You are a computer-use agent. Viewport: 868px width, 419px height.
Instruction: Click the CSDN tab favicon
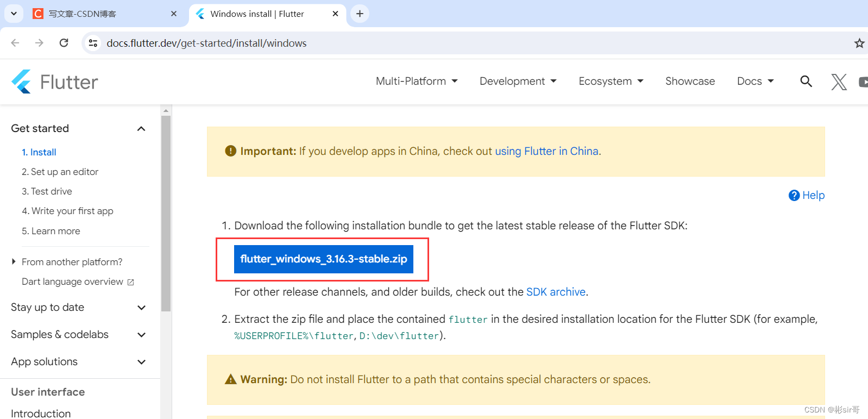38,14
